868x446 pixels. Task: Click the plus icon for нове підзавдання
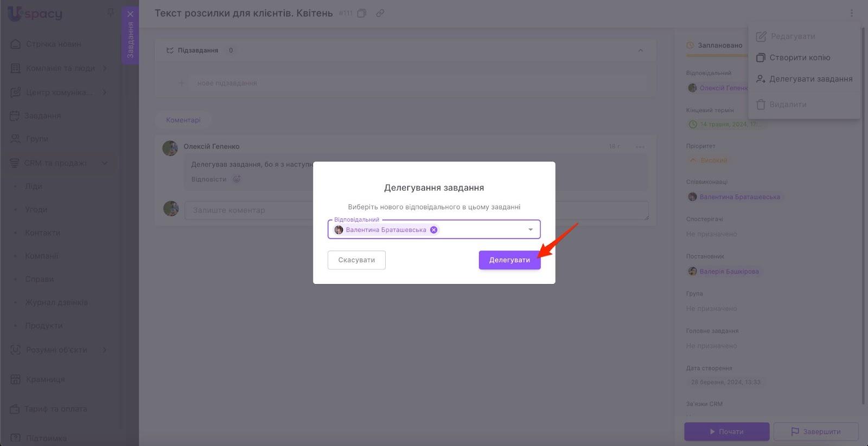(x=182, y=83)
